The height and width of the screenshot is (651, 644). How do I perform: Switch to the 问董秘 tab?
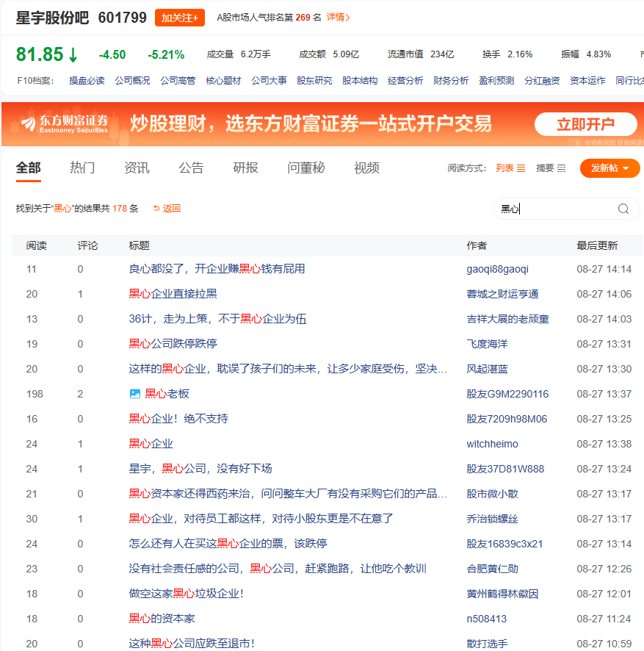click(306, 168)
